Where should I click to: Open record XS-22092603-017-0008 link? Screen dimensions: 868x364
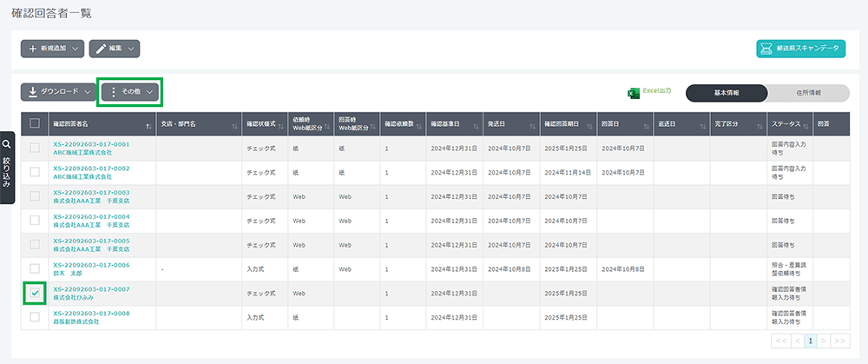tap(91, 313)
